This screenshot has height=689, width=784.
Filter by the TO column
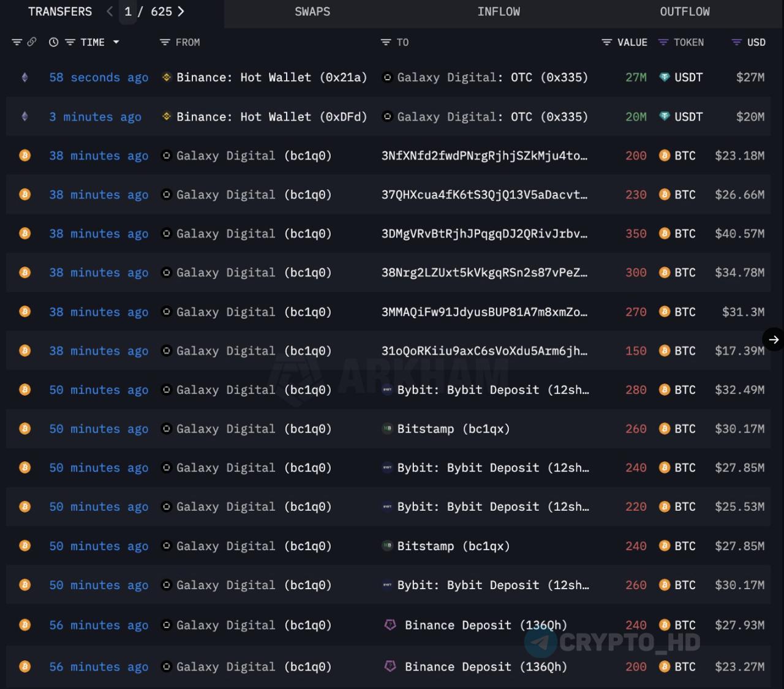click(x=385, y=42)
